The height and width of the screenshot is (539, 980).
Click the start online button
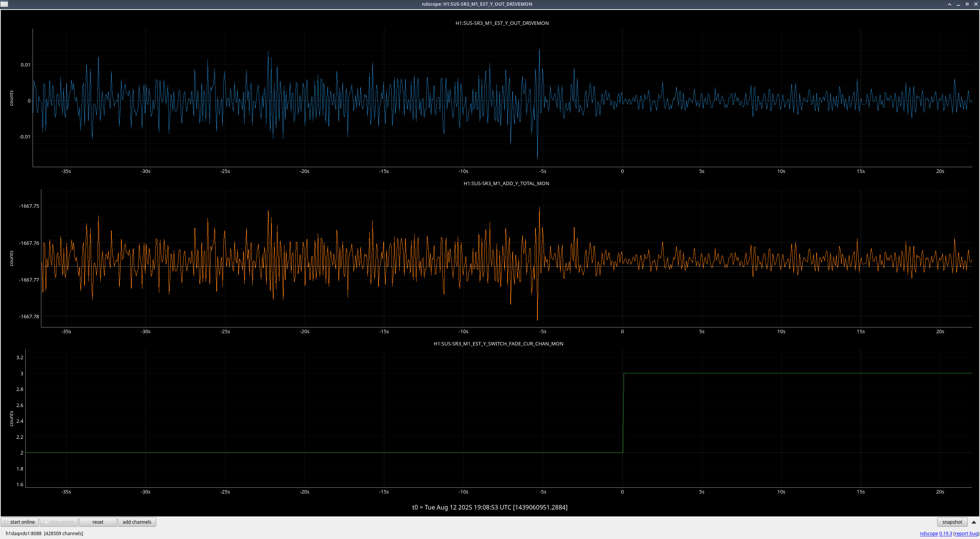(20, 522)
